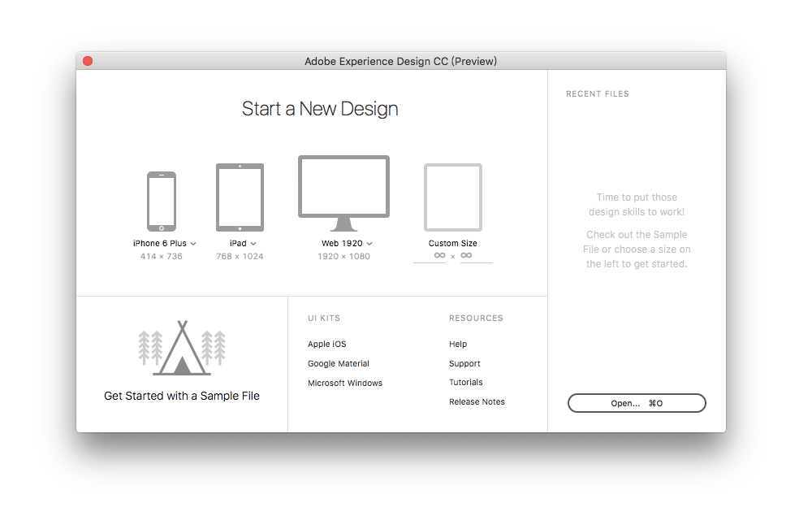The height and width of the screenshot is (516, 812).
Task: Open the Help link
Action: pyautogui.click(x=458, y=344)
